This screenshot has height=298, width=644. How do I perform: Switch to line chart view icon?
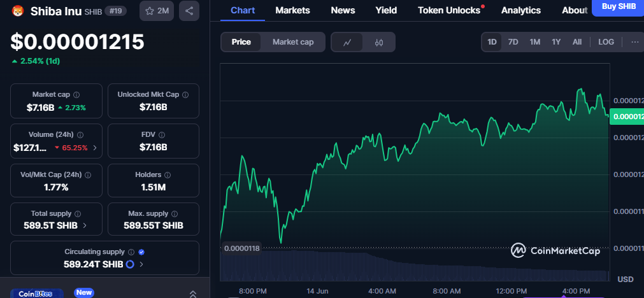347,42
